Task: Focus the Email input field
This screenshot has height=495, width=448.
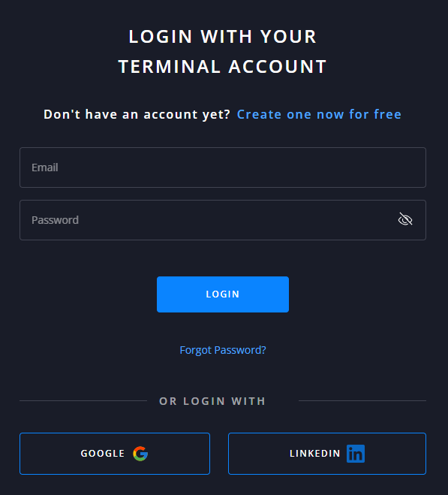Action: (x=223, y=168)
